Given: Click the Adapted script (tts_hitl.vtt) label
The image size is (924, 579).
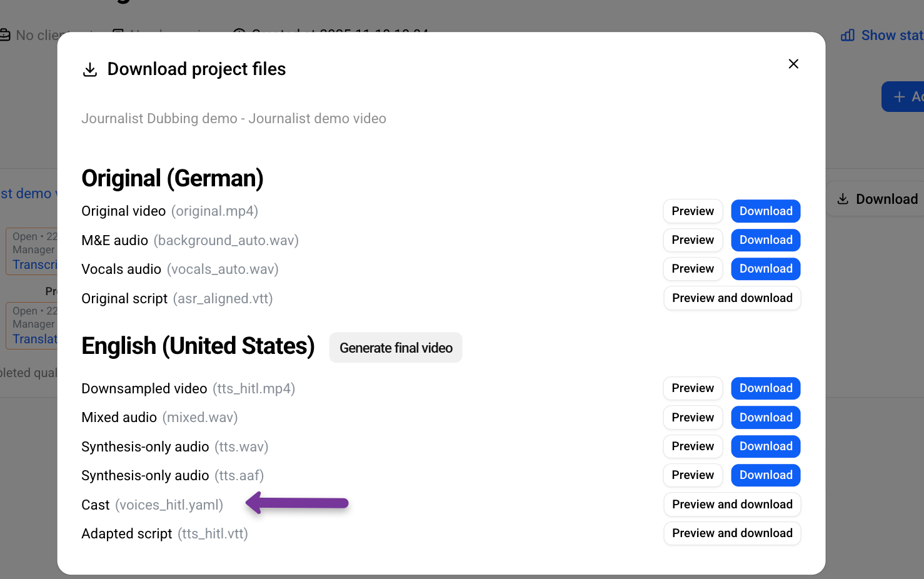Looking at the screenshot, I should [x=164, y=534].
